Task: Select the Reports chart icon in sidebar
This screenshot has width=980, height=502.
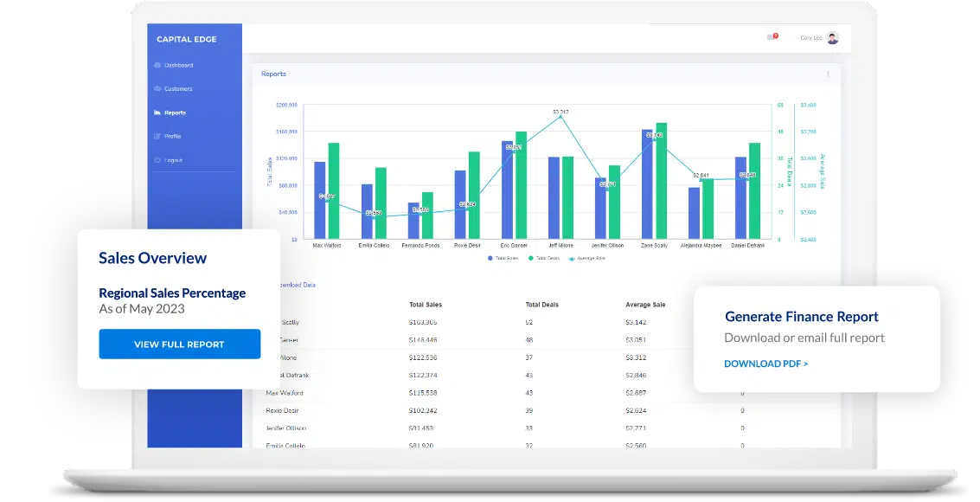Action: (x=157, y=113)
